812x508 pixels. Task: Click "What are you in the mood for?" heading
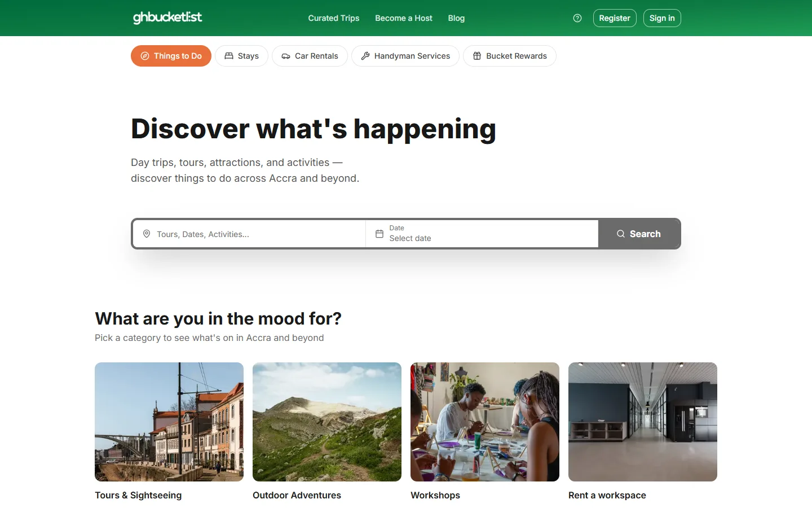[x=218, y=318]
